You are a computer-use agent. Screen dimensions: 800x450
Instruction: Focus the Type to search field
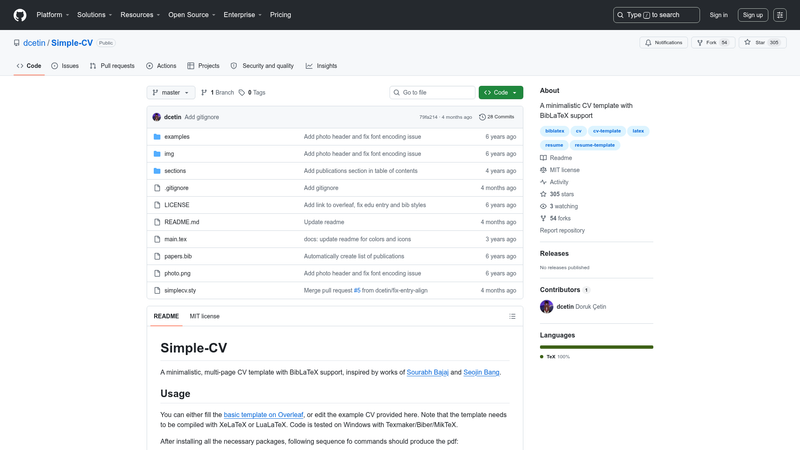[656, 15]
